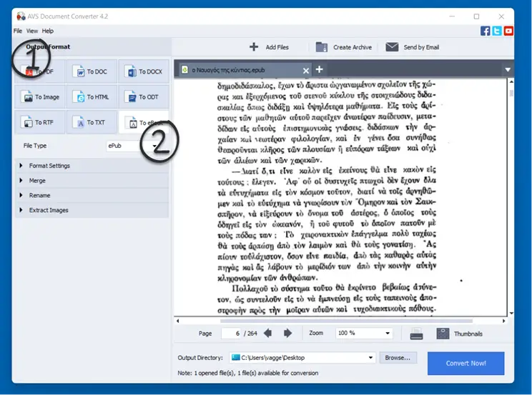Open the YouTube channel icon
The width and height of the screenshot is (532, 395).
pyautogui.click(x=508, y=31)
